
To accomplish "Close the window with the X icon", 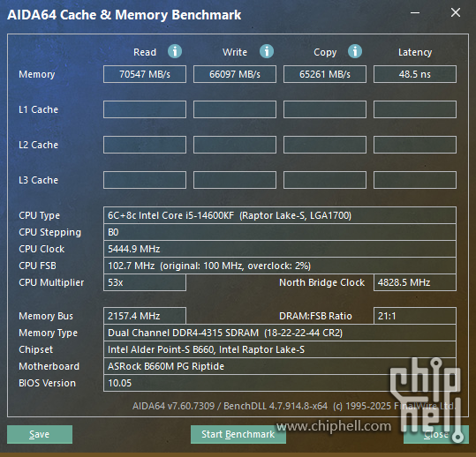I will [456, 12].
